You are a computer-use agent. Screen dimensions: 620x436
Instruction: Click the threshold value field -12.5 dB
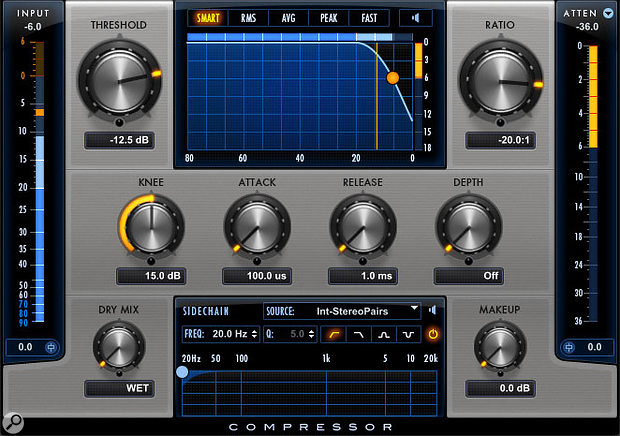[x=119, y=140]
